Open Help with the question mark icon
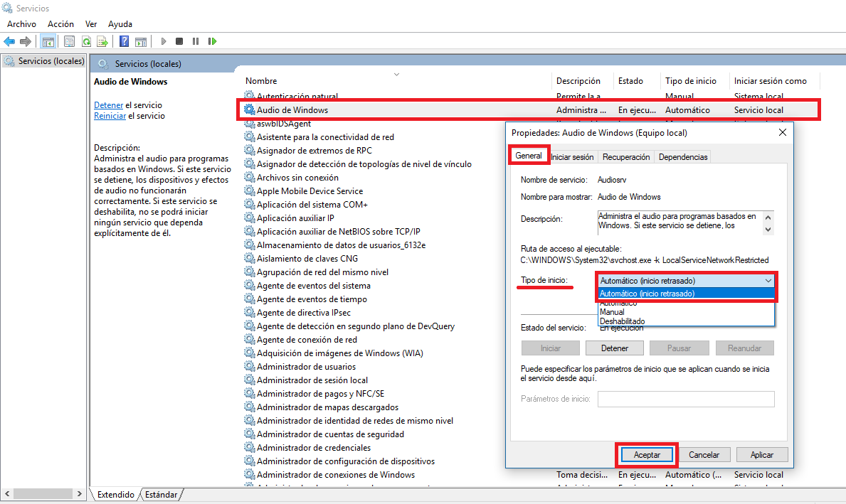This screenshot has height=504, width=846. click(124, 41)
